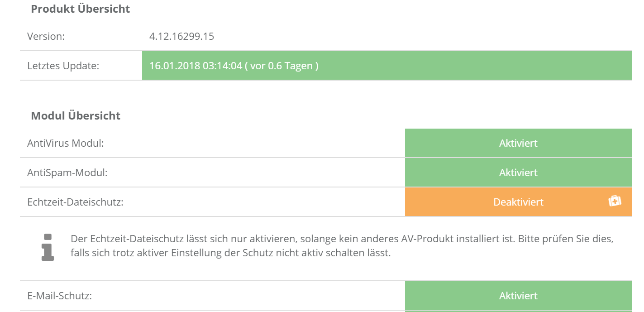Viewport: 644px width, 312px height.
Task: Click the E-Mail-Schutz Aktiviert status bar
Action: coord(518,296)
